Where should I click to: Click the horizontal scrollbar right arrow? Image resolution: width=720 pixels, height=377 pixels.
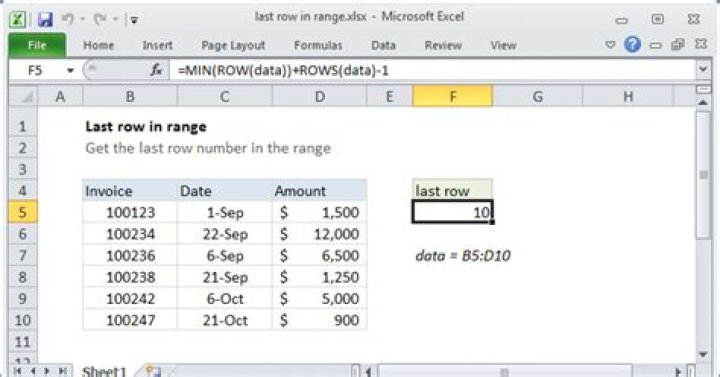[678, 371]
